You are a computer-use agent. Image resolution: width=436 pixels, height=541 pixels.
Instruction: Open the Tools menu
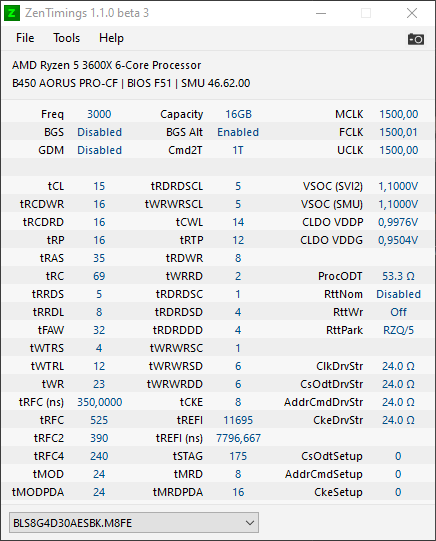[66, 38]
